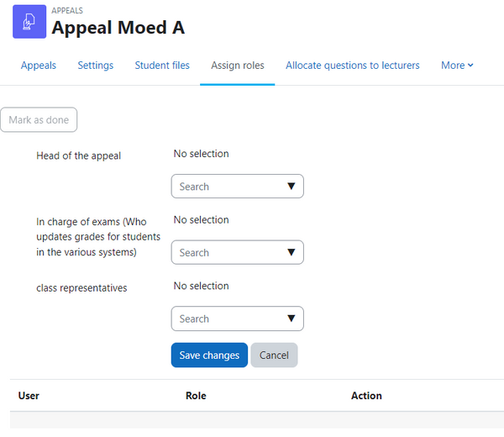Go to Allocate questions to lecturers

click(x=353, y=66)
